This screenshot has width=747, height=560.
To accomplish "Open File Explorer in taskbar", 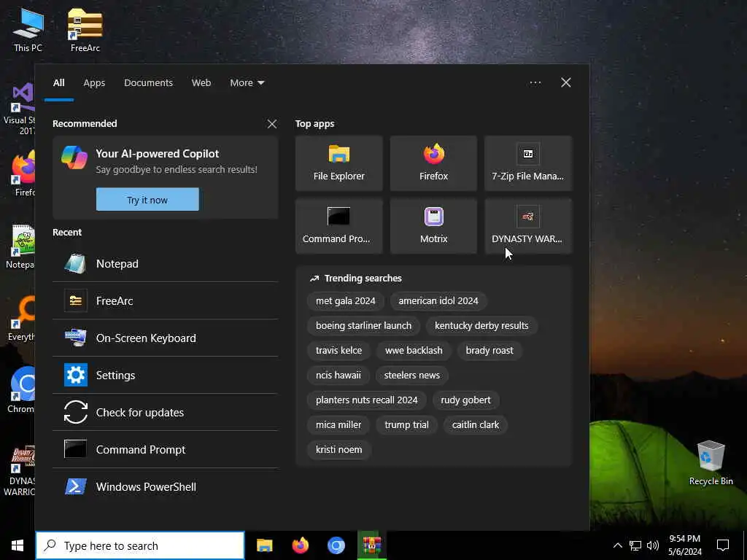I will point(264,545).
